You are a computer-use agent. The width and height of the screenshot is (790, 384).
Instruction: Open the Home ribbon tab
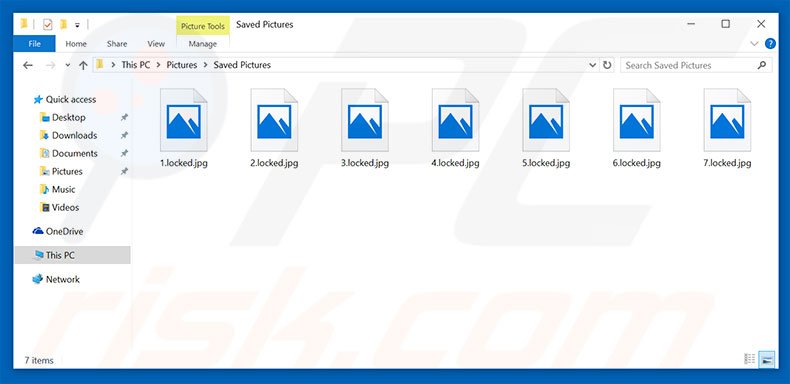click(x=76, y=44)
